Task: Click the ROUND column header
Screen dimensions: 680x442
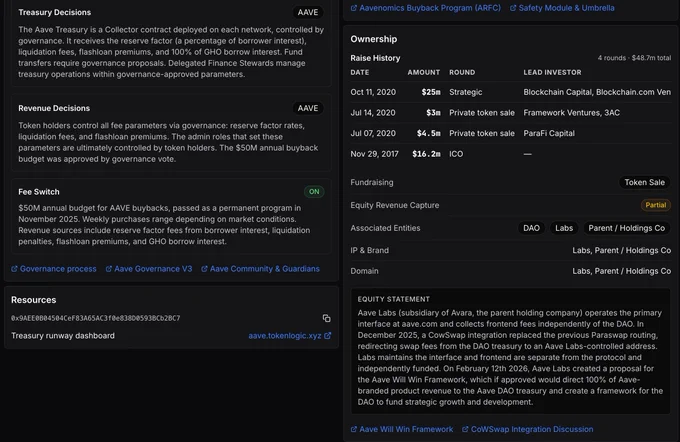Action: click(462, 72)
